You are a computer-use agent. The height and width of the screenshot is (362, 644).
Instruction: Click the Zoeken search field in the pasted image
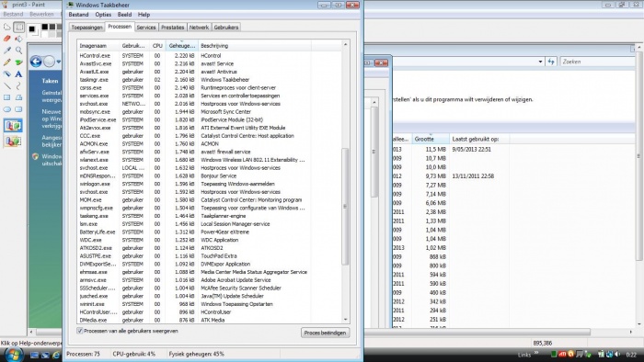598,62
